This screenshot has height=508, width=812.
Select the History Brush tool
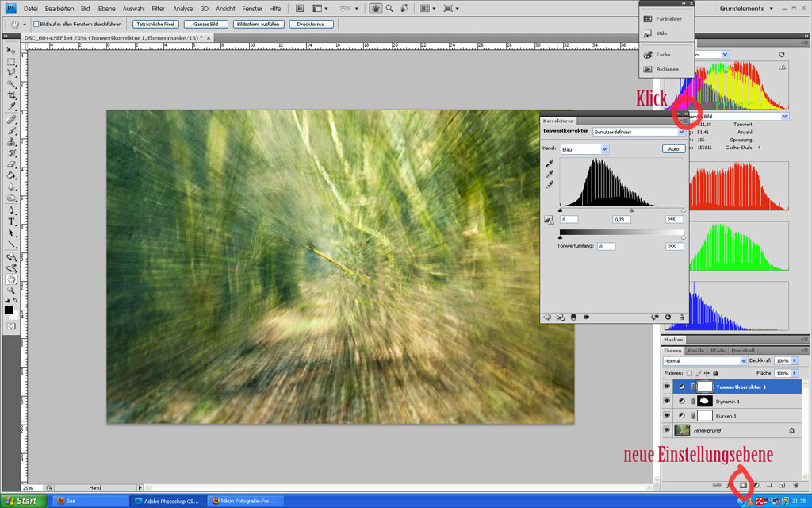11,153
